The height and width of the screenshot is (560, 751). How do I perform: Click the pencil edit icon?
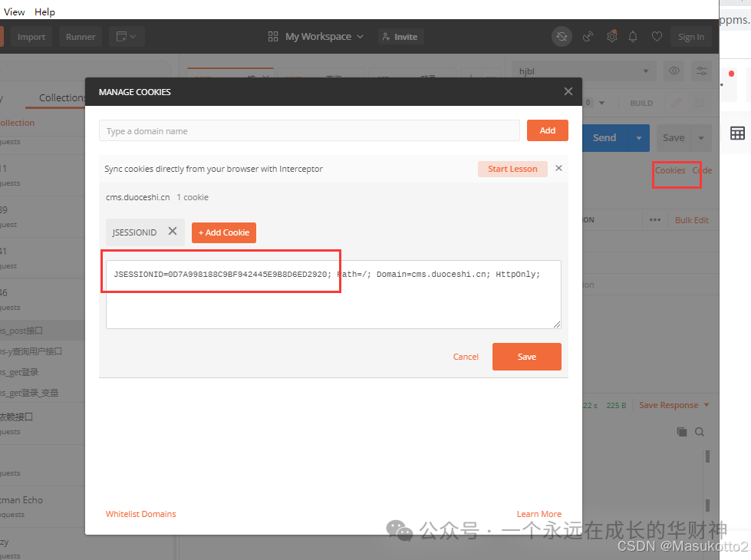pos(676,103)
